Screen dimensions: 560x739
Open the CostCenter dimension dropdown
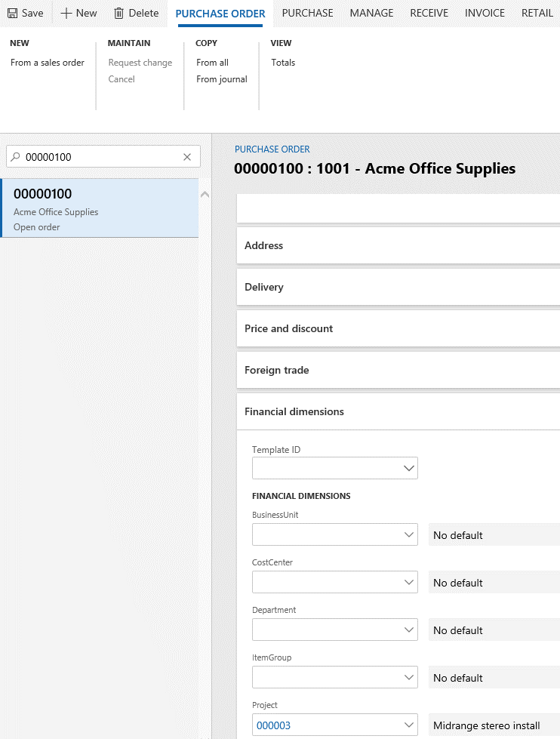(408, 582)
